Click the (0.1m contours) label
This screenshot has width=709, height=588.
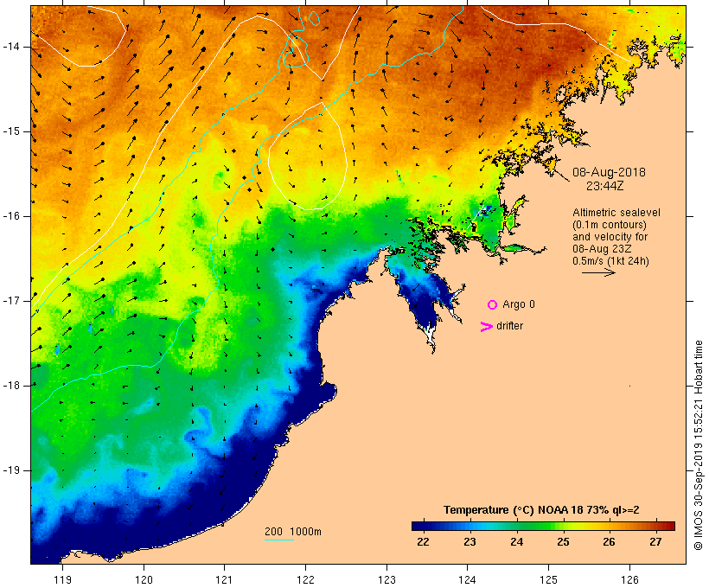click(610, 225)
